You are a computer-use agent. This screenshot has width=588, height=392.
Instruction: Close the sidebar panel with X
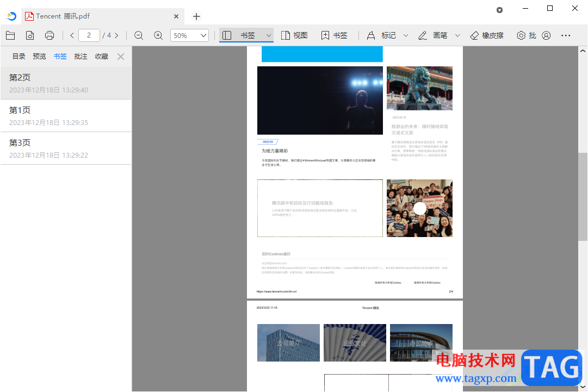point(121,57)
